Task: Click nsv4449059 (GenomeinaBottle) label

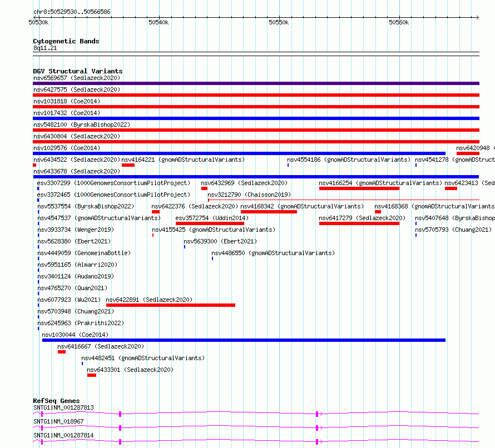Action: tap(85, 253)
